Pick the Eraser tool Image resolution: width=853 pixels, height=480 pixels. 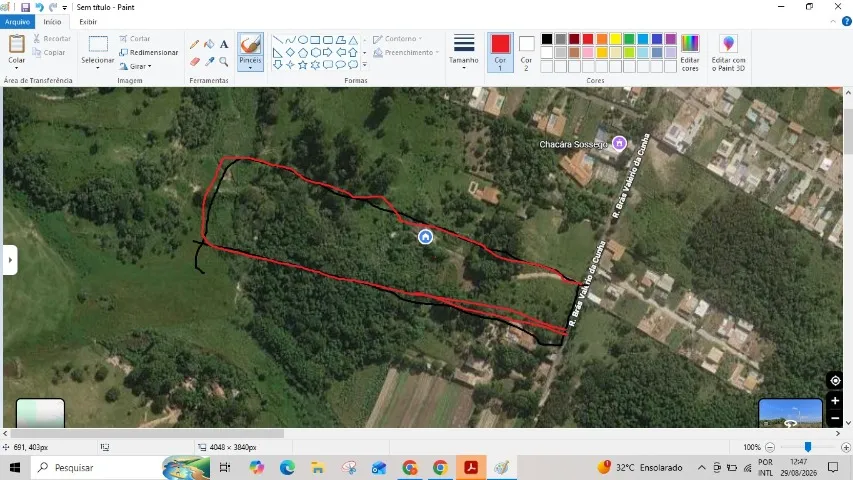point(194,61)
